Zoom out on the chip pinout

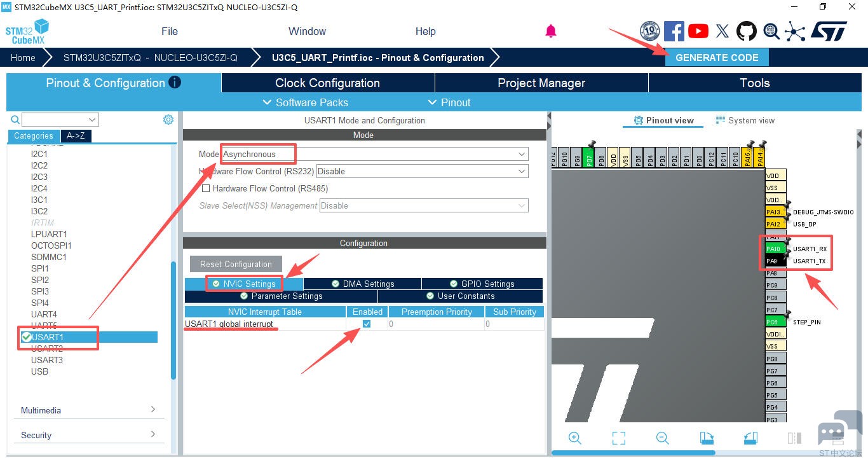pyautogui.click(x=662, y=438)
